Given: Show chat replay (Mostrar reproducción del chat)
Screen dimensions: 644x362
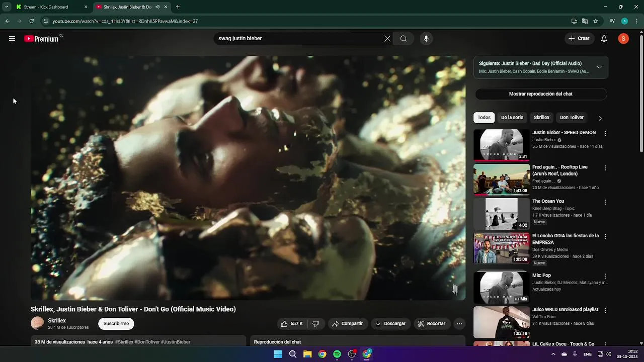Looking at the screenshot, I should coord(541,94).
